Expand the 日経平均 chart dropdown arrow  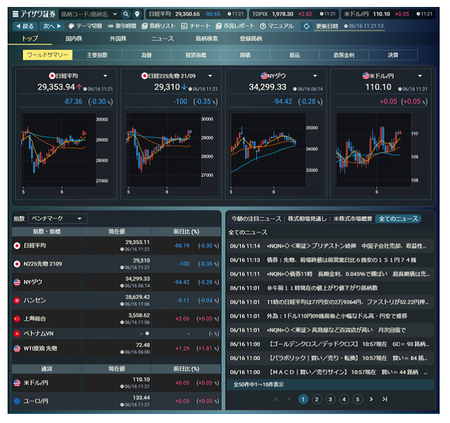[105, 76]
